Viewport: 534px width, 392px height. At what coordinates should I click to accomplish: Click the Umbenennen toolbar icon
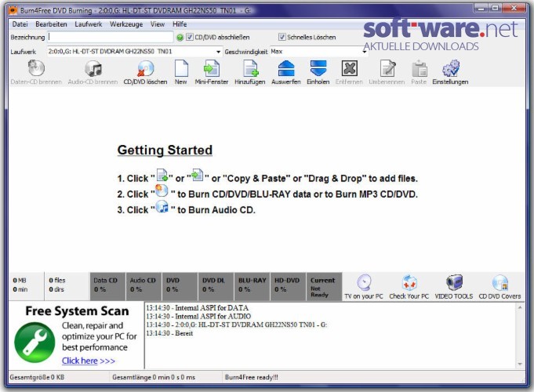pyautogui.click(x=387, y=68)
